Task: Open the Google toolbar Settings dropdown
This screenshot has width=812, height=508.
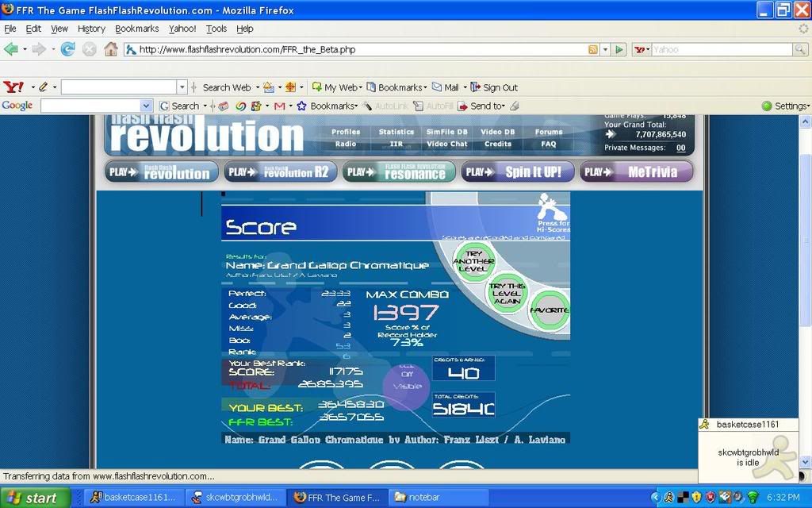Action: pos(785,106)
